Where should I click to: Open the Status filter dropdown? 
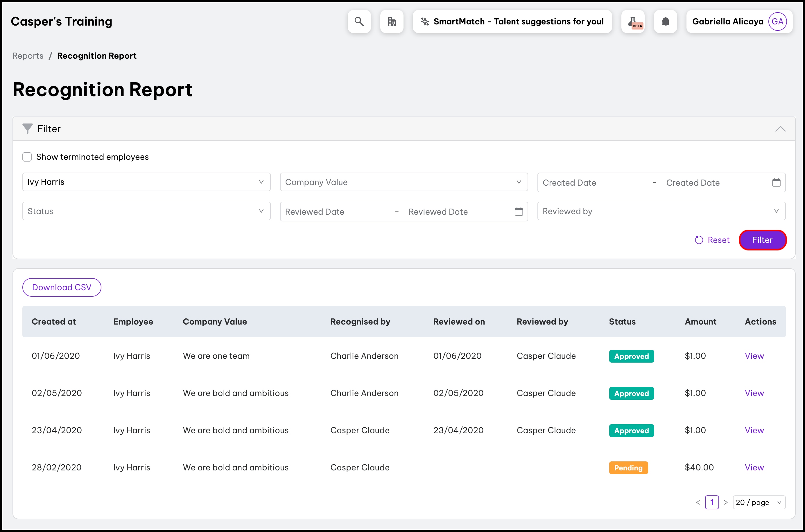click(146, 211)
